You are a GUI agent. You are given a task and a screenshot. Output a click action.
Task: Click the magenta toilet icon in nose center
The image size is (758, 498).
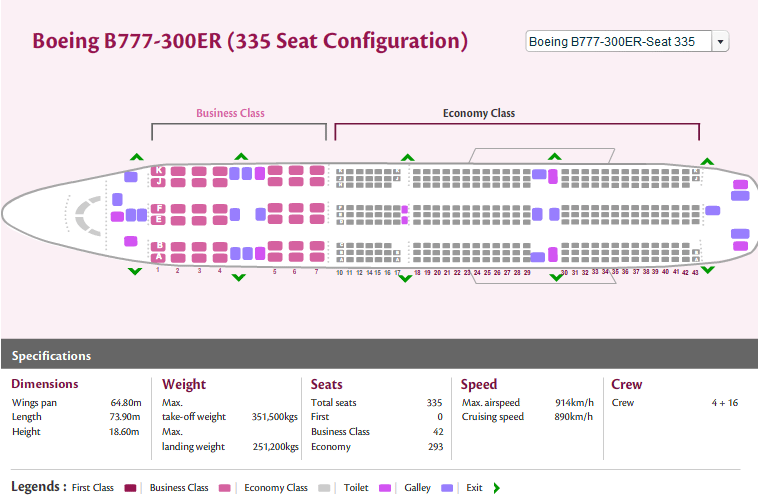[x=116, y=215]
